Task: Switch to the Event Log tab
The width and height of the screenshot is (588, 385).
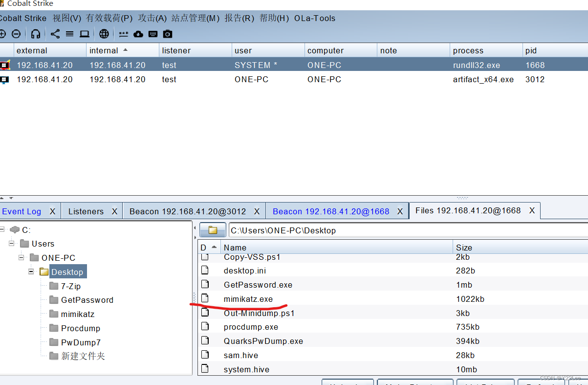Action: pos(22,211)
